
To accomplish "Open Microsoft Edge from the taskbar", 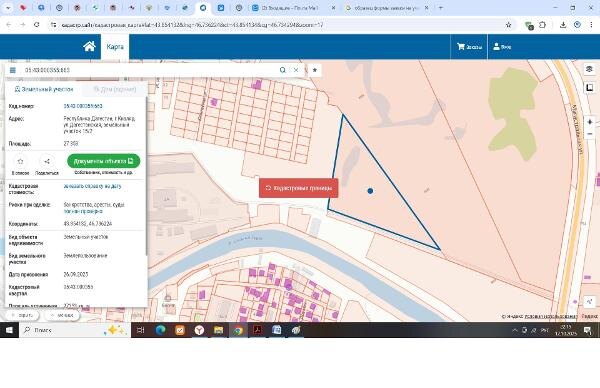I will tap(160, 330).
